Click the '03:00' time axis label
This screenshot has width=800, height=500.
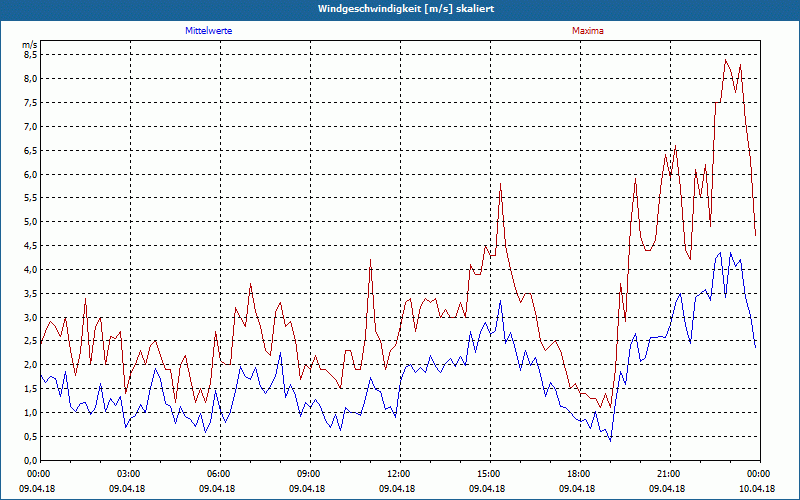coord(127,474)
